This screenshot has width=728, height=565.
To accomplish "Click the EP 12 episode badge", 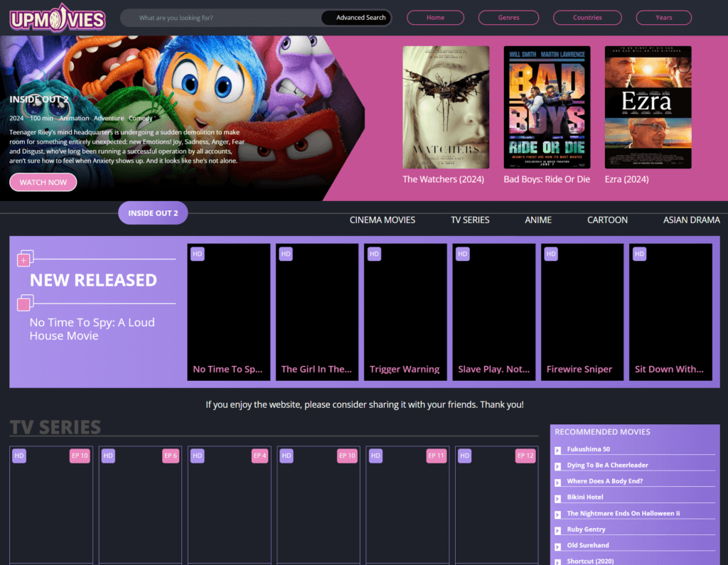I will point(525,456).
